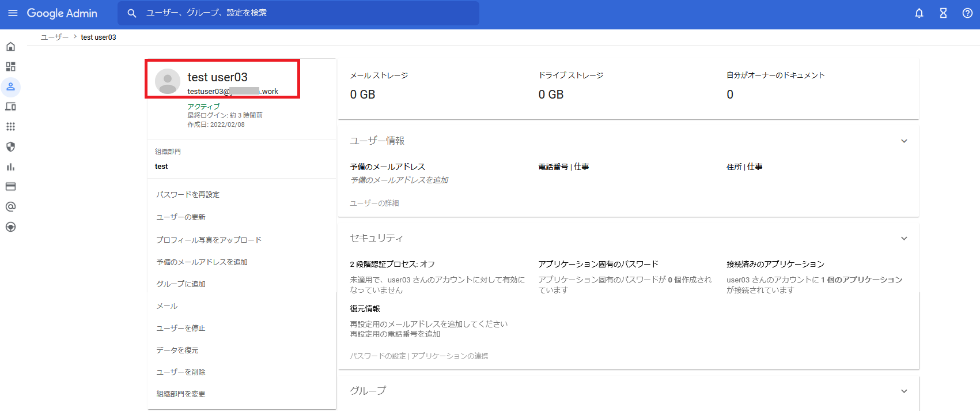The image size is (980, 411).
Task: Click 最終ログイン: 約 3 時間前 text
Action: click(x=225, y=115)
